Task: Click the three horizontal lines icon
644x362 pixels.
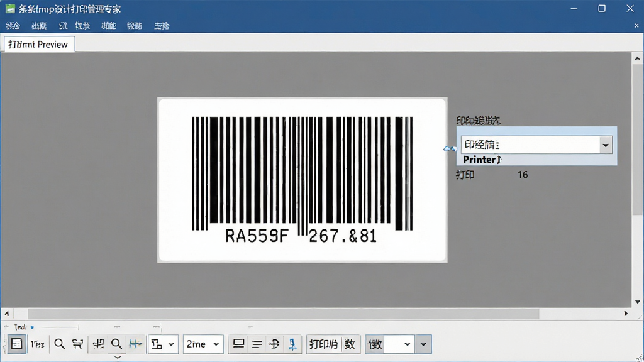Action: pyautogui.click(x=257, y=344)
